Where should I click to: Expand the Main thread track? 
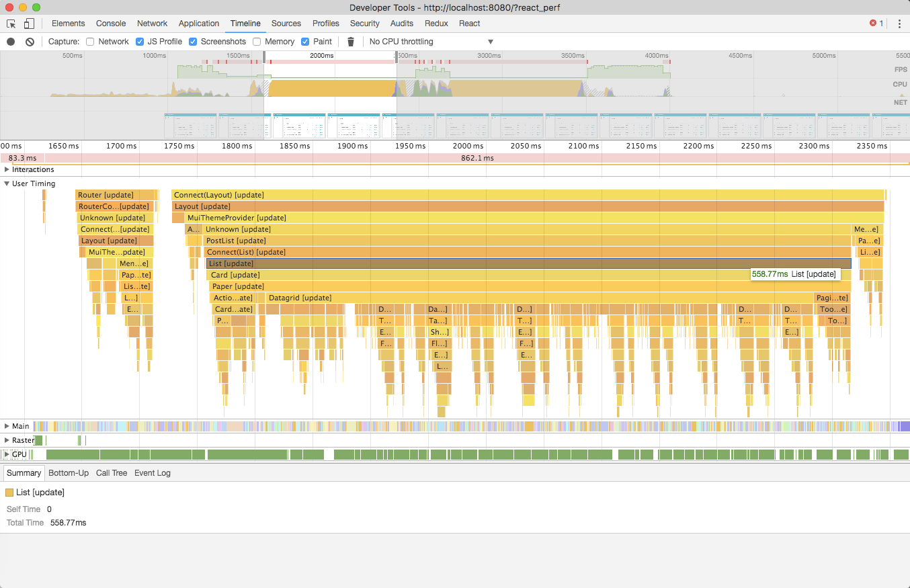click(7, 425)
